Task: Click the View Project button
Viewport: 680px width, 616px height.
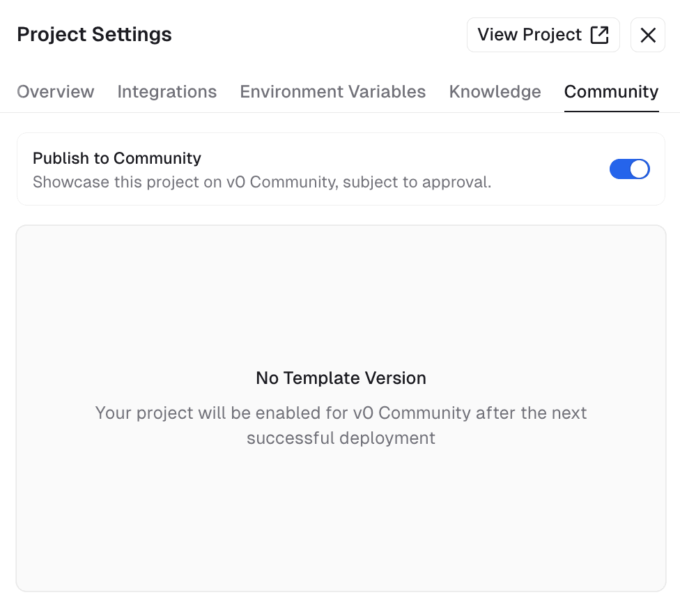Action: [x=543, y=34]
